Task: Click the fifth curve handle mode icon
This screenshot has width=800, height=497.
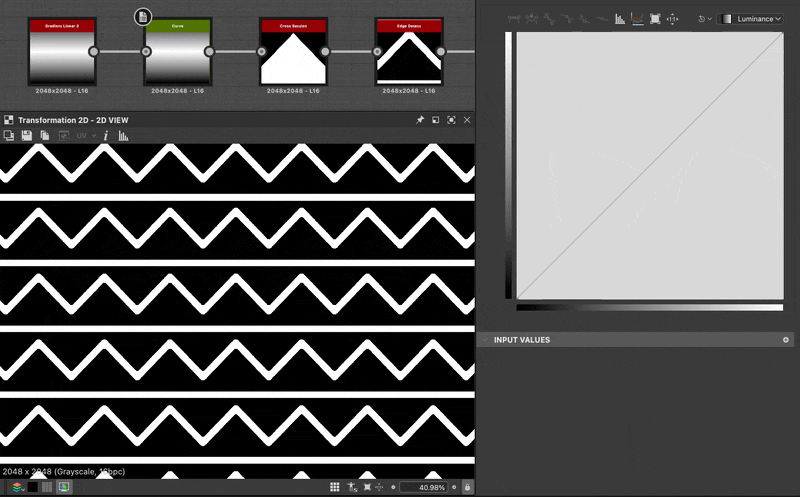Action: click(584, 19)
